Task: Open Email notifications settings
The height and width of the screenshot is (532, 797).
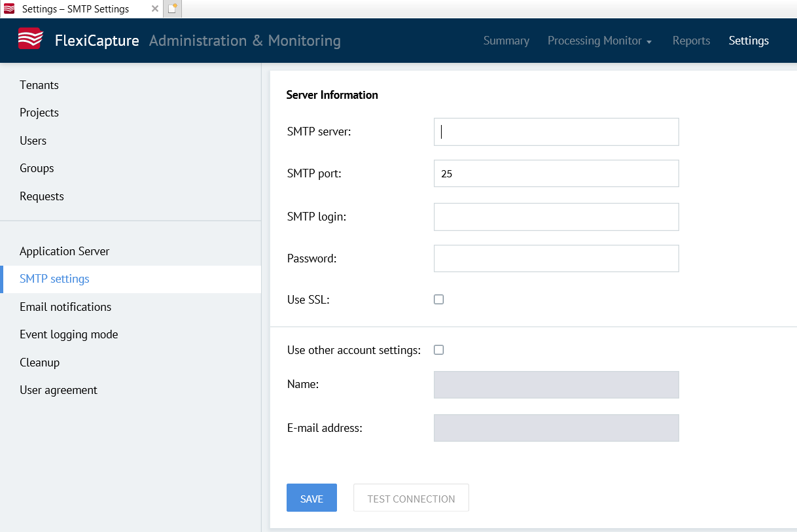Action: [65, 307]
